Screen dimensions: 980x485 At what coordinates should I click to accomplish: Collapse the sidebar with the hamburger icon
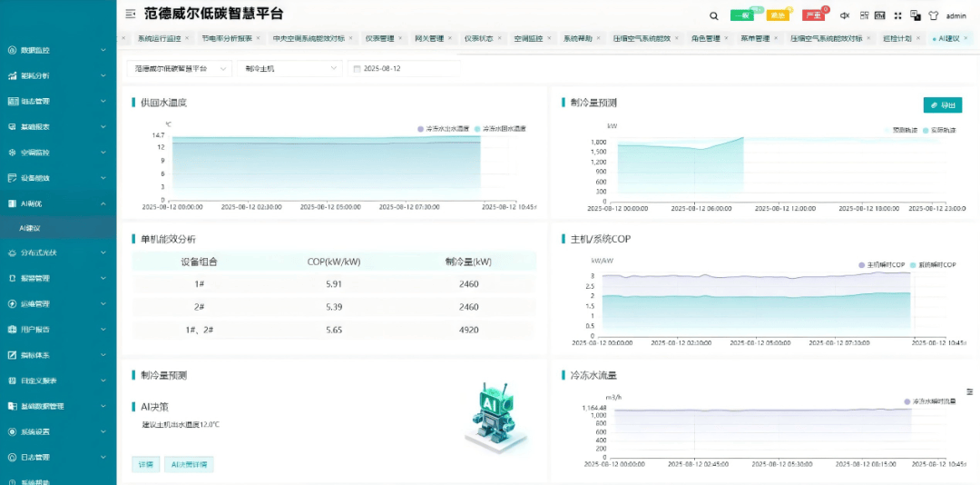pos(130,13)
